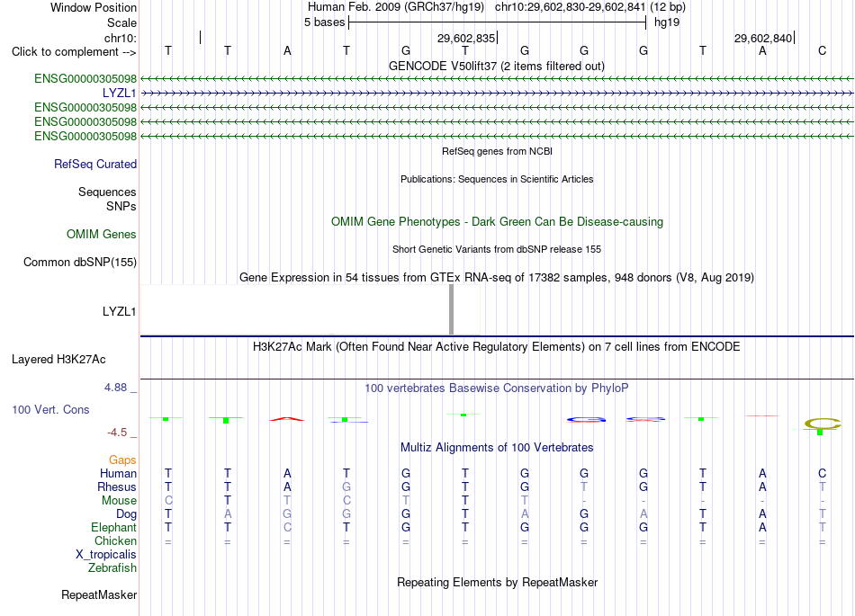
Task: Select the Chicken species row label
Action: coord(115,540)
